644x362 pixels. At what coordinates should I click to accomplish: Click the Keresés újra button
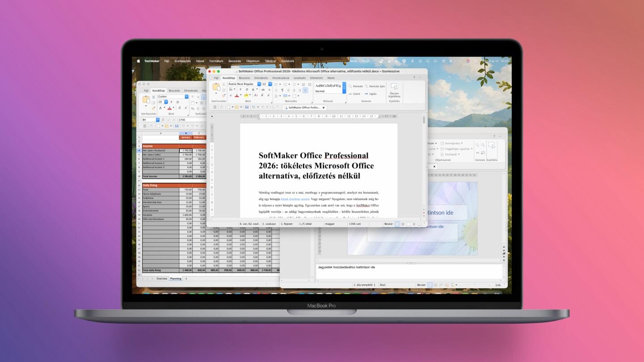pos(374,86)
